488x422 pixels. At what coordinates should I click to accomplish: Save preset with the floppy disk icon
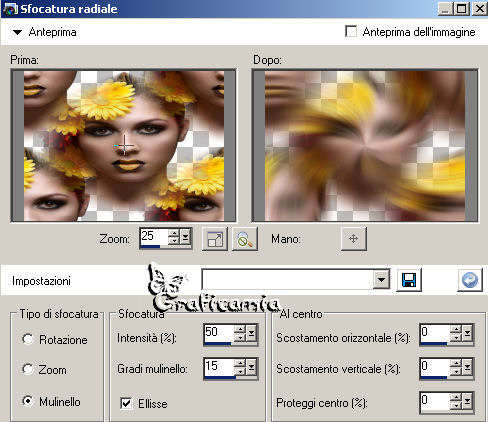point(409,280)
